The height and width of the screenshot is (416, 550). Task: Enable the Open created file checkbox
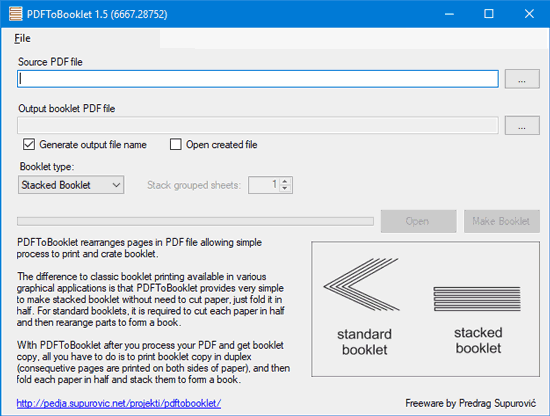tap(176, 144)
